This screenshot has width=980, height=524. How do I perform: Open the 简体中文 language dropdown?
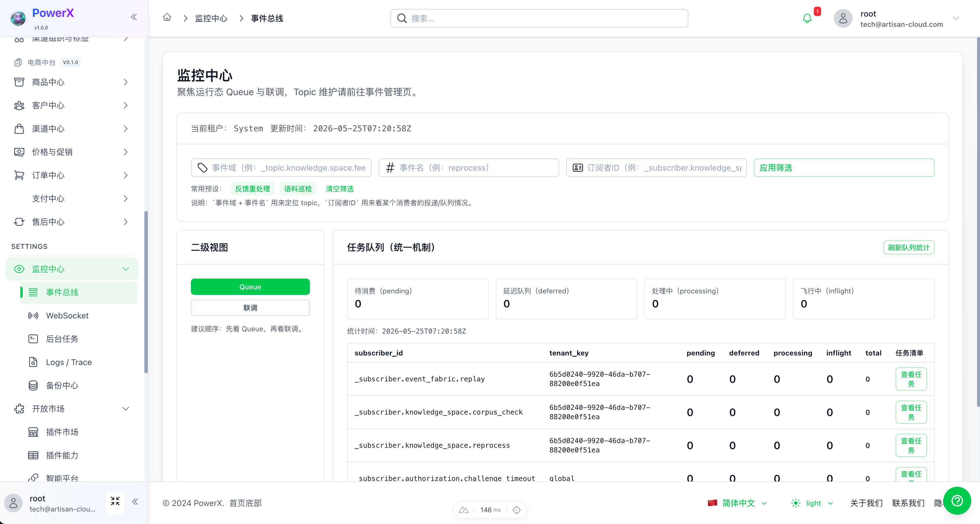coord(737,503)
